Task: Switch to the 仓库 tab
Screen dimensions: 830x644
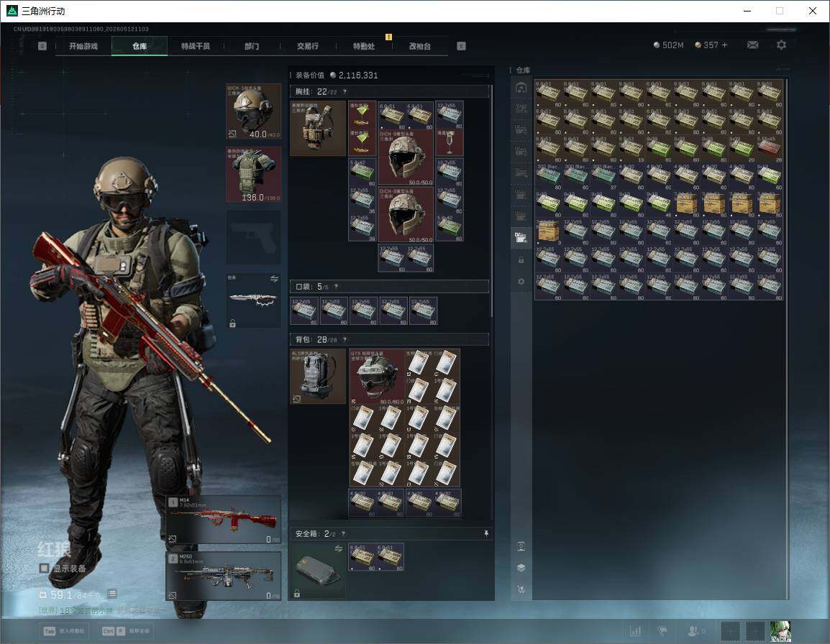Action: tap(140, 46)
